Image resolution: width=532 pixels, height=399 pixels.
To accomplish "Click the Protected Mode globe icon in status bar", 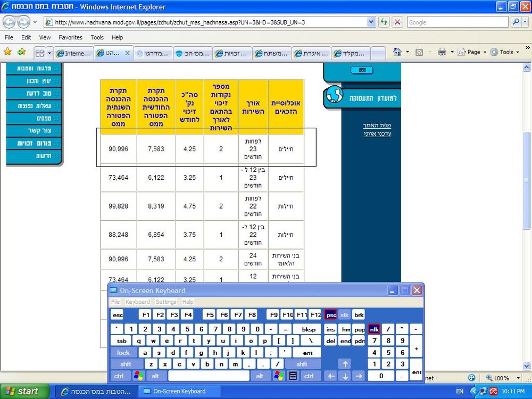I will point(471,378).
